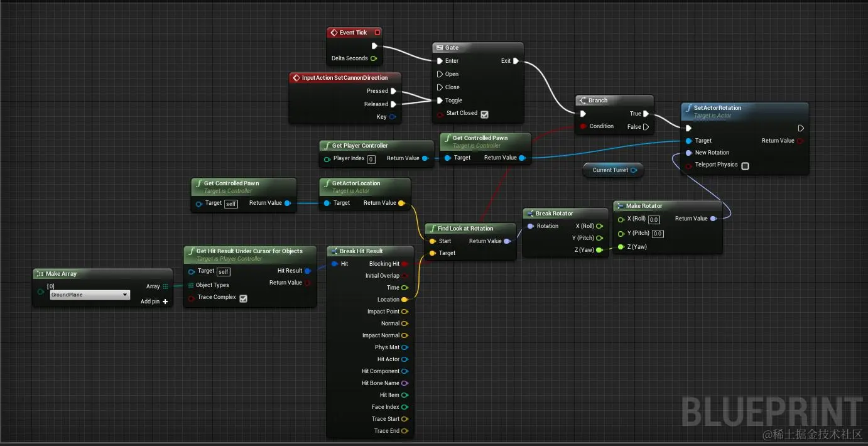Click the Delta Seconds output pin

[x=374, y=58]
